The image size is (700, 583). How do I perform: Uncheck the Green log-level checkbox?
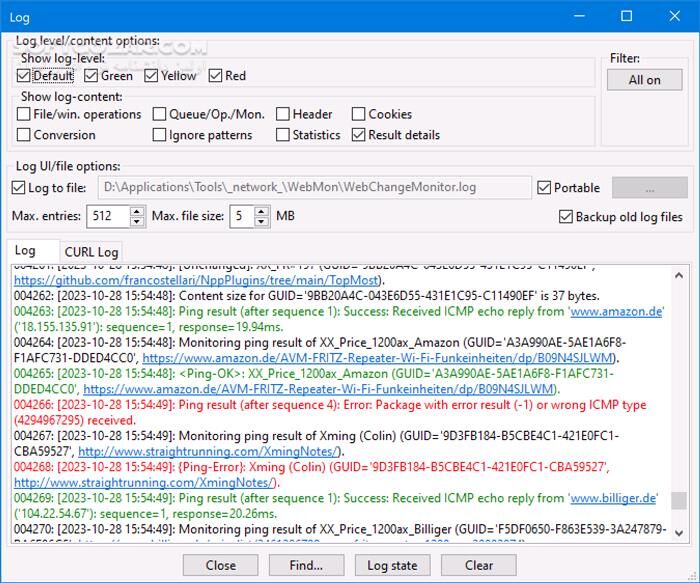91,76
